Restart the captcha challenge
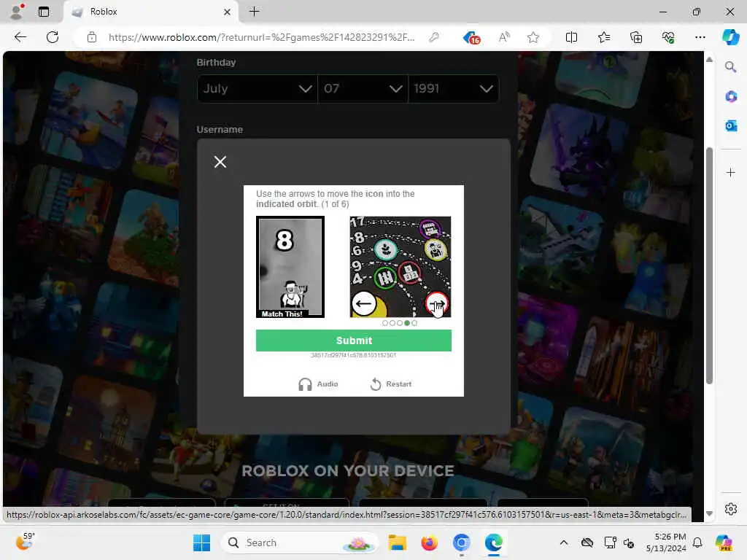 (x=391, y=384)
